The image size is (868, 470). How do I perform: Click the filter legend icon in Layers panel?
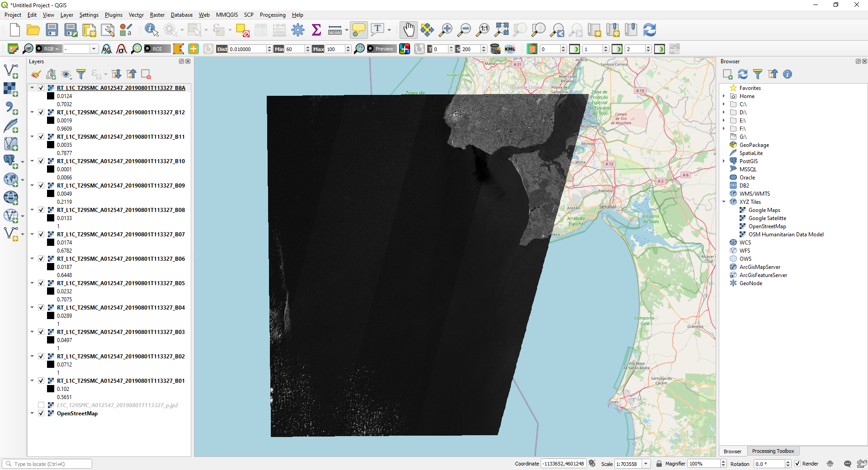point(81,74)
